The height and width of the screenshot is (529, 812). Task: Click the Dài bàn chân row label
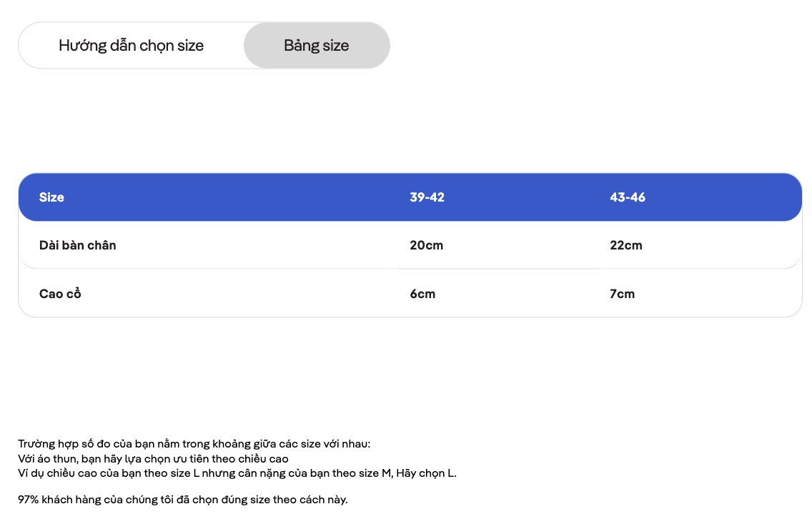click(x=78, y=245)
